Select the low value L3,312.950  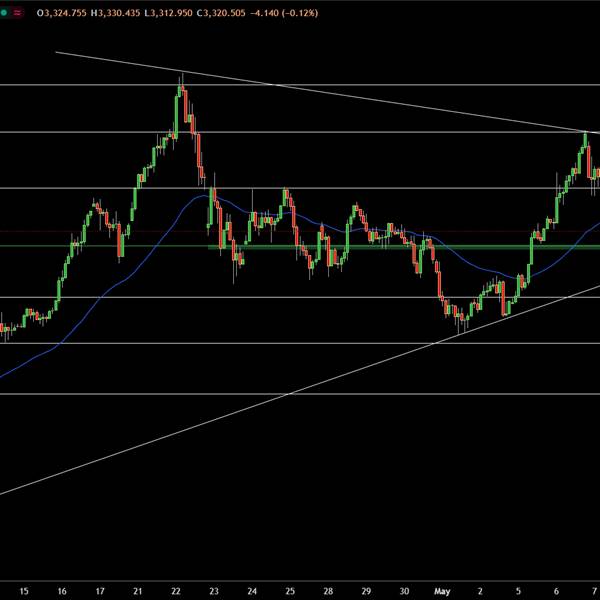click(x=168, y=13)
